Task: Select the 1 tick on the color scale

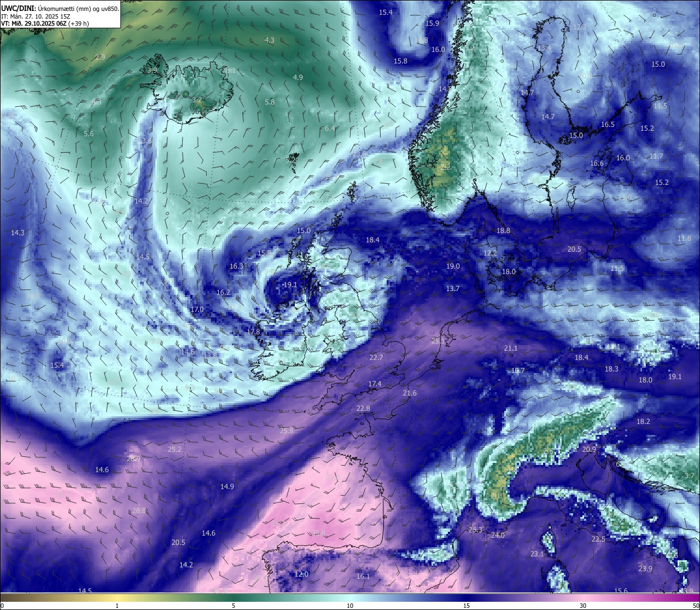Action: (x=117, y=606)
